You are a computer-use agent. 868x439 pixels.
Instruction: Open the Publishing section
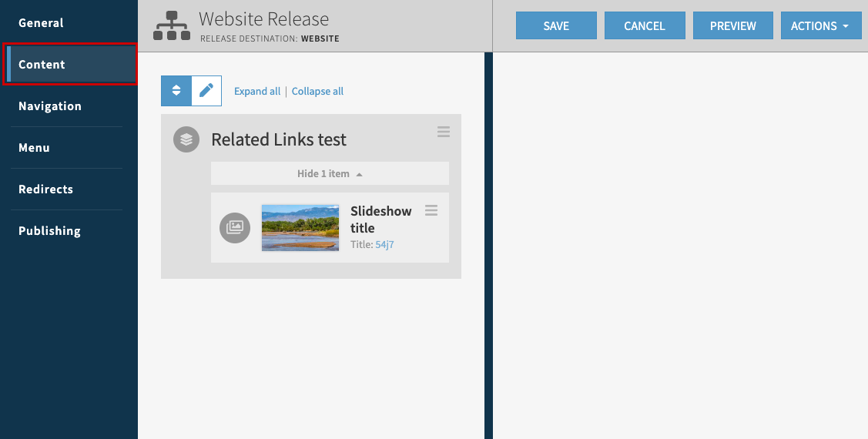[49, 231]
